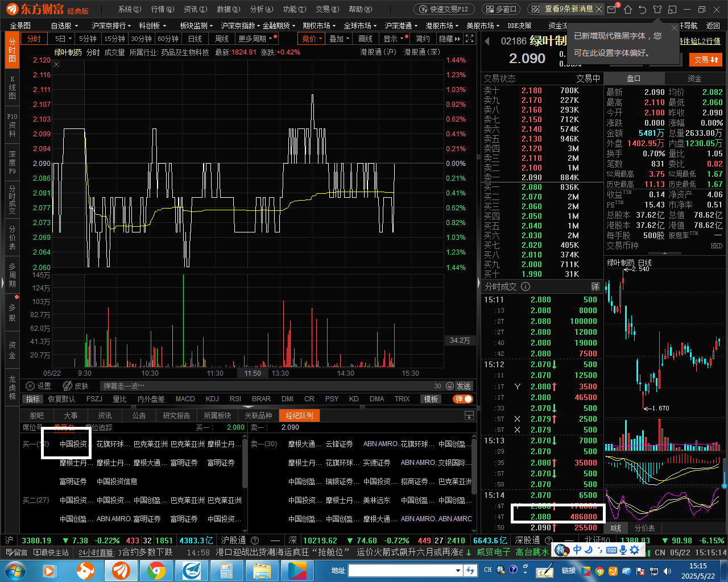Screen dimensions: 728x582
Task: Toggle the 模板 template button
Action: tap(431, 399)
